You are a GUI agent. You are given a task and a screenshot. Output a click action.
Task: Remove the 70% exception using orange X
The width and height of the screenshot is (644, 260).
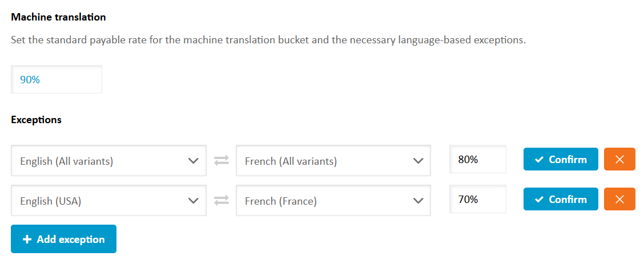tap(619, 200)
